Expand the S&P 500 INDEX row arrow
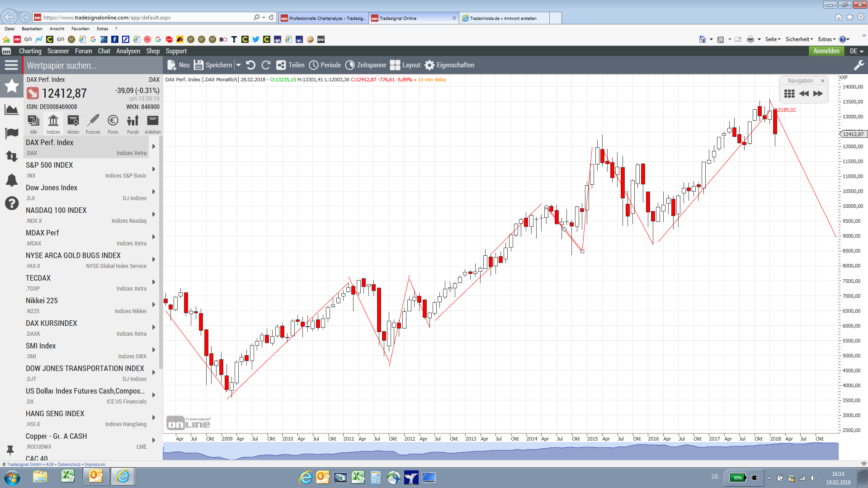Viewport: 868px width, 488px height. tap(154, 169)
